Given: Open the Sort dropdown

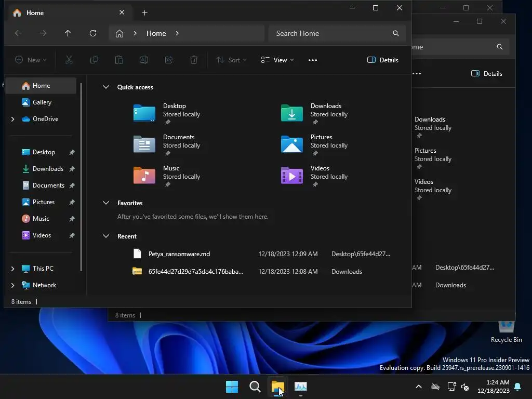Looking at the screenshot, I should (231, 60).
